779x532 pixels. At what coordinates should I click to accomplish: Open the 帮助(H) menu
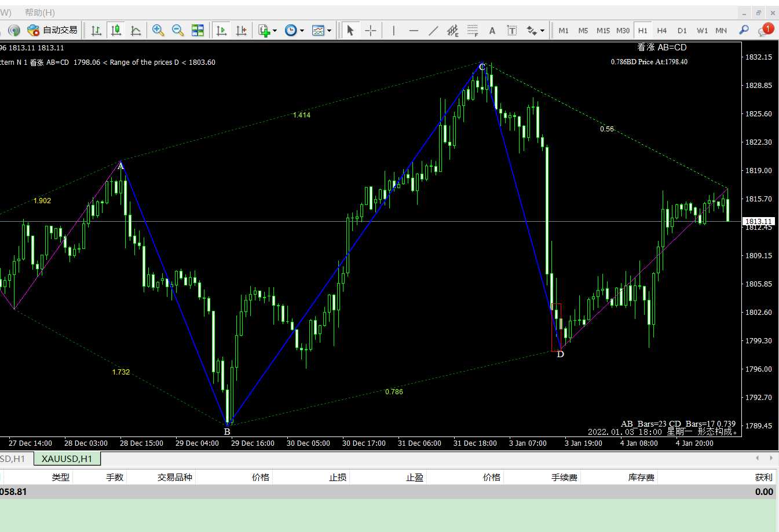pos(40,12)
